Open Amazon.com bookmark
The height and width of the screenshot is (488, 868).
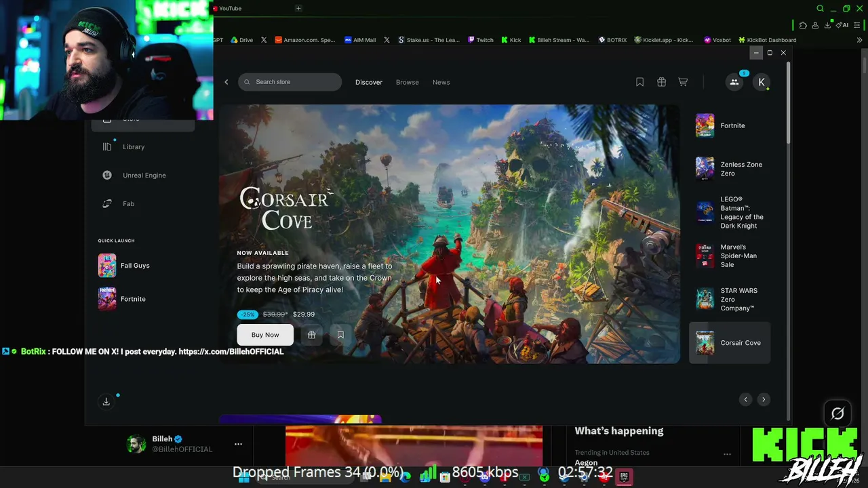tap(305, 40)
